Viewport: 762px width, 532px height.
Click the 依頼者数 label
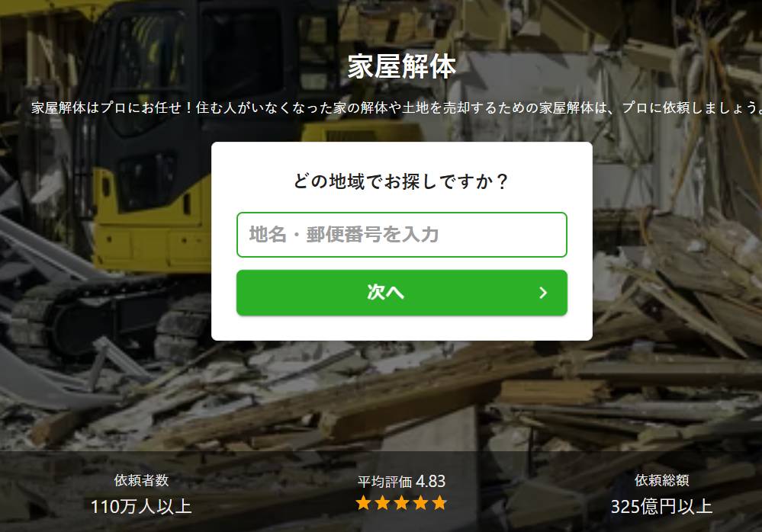(141, 480)
